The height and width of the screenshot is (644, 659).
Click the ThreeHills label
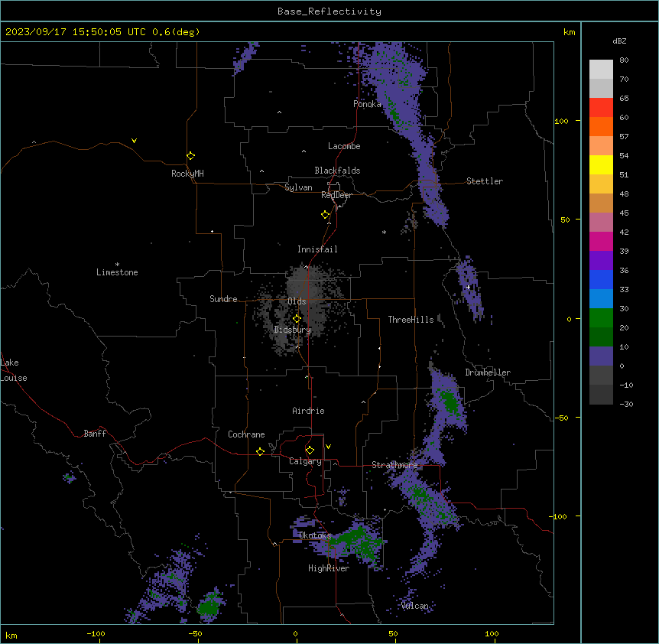click(411, 320)
